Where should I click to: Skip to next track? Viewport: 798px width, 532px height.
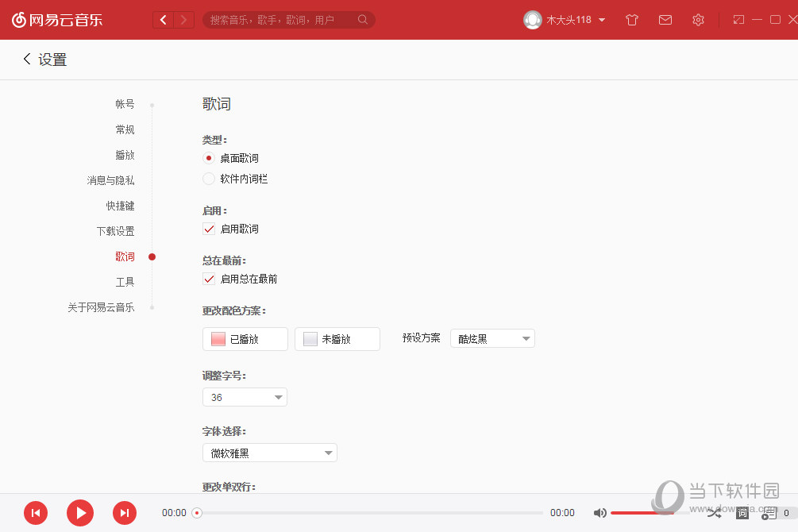(124, 513)
